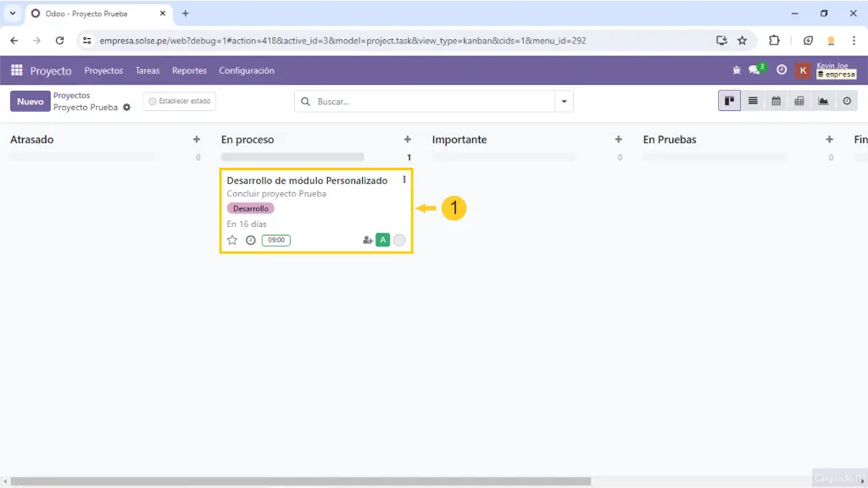The width and height of the screenshot is (868, 488).
Task: Click the Establecer estado radio button
Action: [153, 102]
